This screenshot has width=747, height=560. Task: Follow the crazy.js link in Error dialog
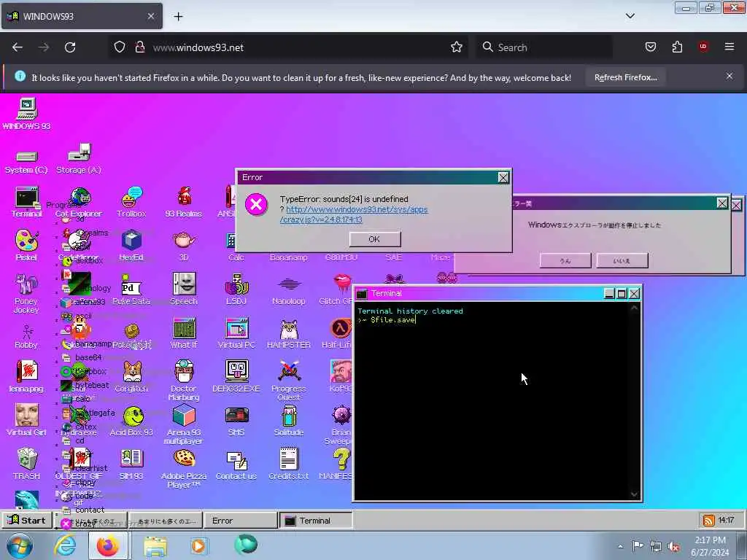pyautogui.click(x=354, y=214)
